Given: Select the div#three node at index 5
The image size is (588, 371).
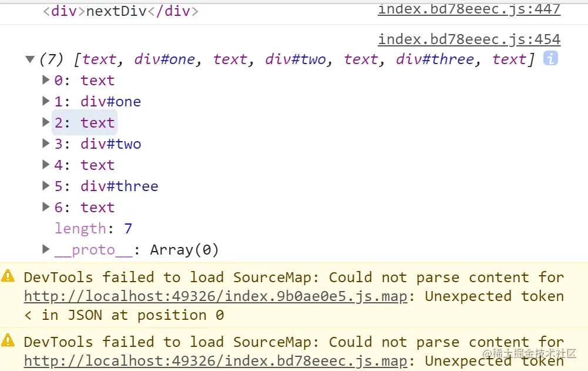Looking at the screenshot, I should coord(119,186).
